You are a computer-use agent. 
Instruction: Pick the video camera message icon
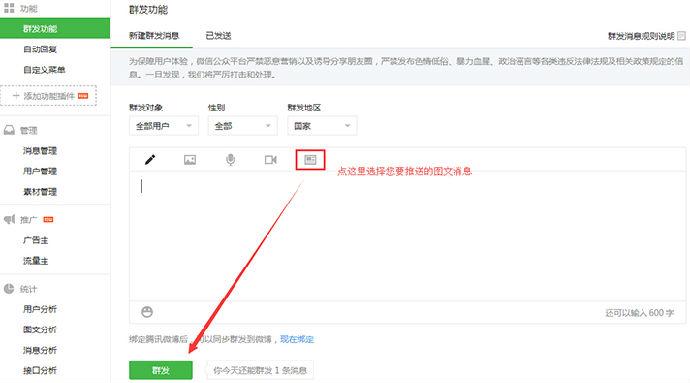[x=271, y=160]
